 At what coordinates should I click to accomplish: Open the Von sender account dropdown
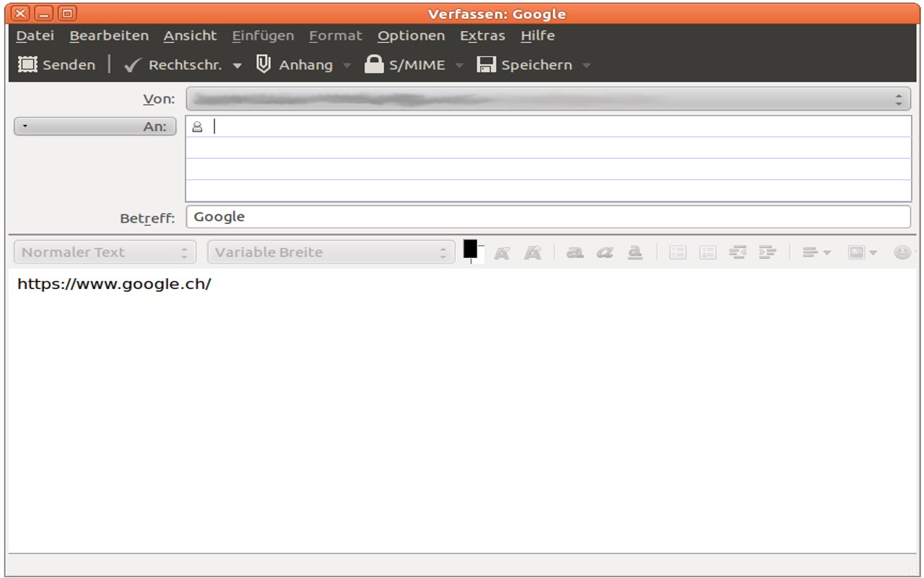[x=549, y=99]
